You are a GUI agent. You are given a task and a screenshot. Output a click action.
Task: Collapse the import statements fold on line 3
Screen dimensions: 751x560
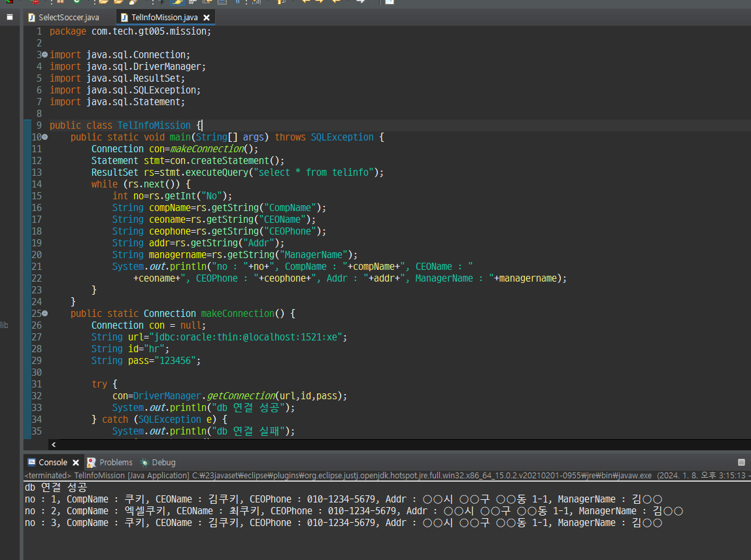[44, 55]
